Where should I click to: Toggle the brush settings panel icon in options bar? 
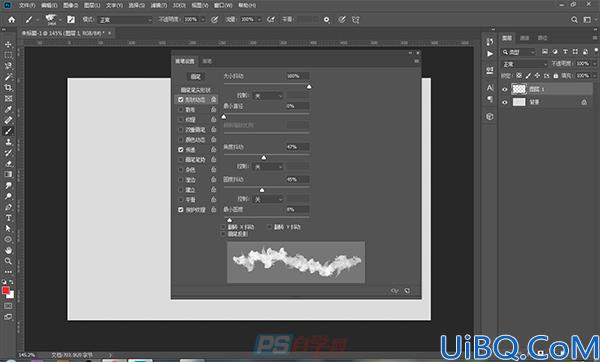71,20
